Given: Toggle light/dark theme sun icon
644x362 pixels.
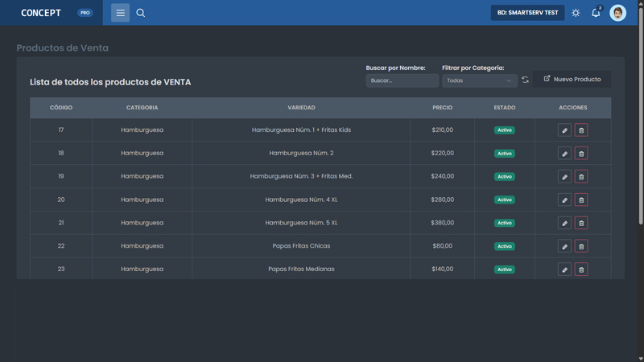Looking at the screenshot, I should point(576,13).
